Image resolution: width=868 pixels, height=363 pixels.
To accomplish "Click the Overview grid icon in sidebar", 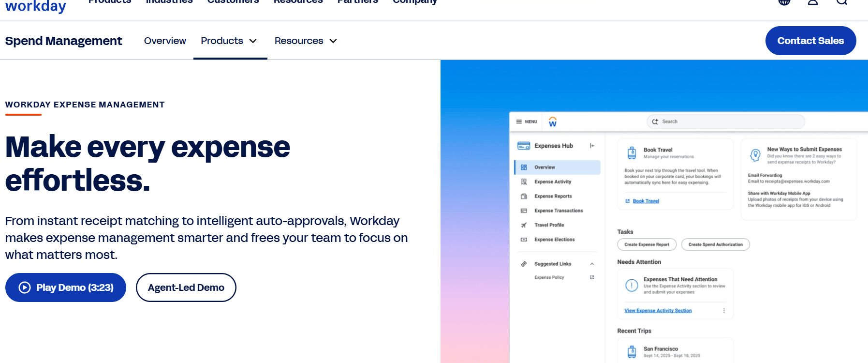I will pos(524,167).
